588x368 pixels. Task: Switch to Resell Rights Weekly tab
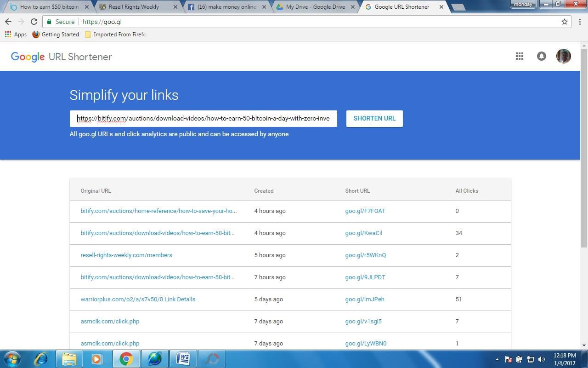pyautogui.click(x=138, y=7)
